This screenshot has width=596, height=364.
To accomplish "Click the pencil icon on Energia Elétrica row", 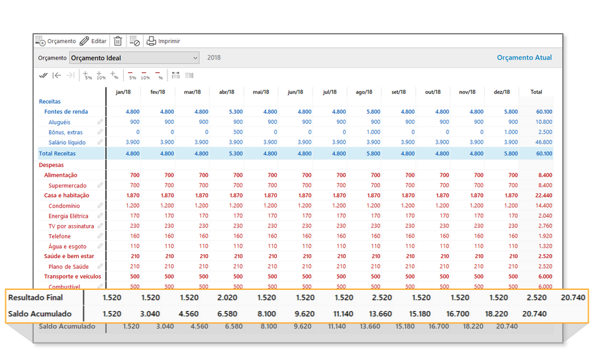I will click(100, 216).
